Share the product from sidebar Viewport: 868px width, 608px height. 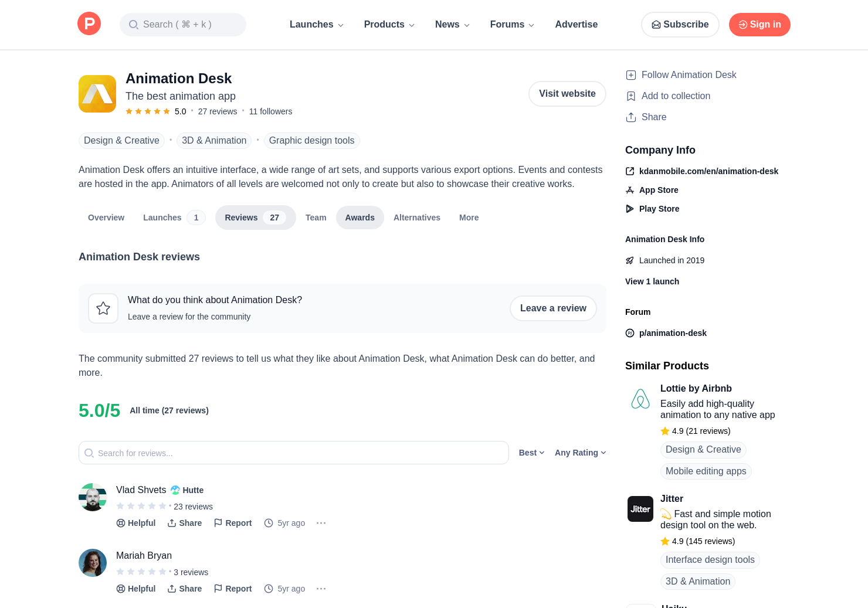pos(646,117)
